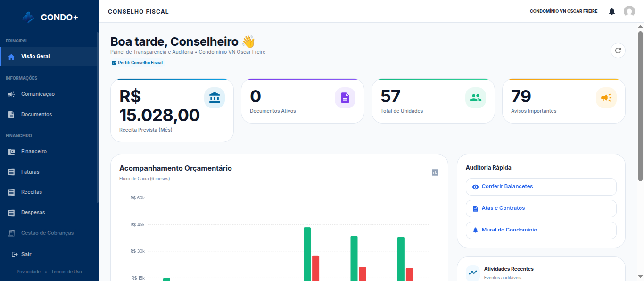
Task: Open the Termos de Uso link
Action: tap(66, 272)
